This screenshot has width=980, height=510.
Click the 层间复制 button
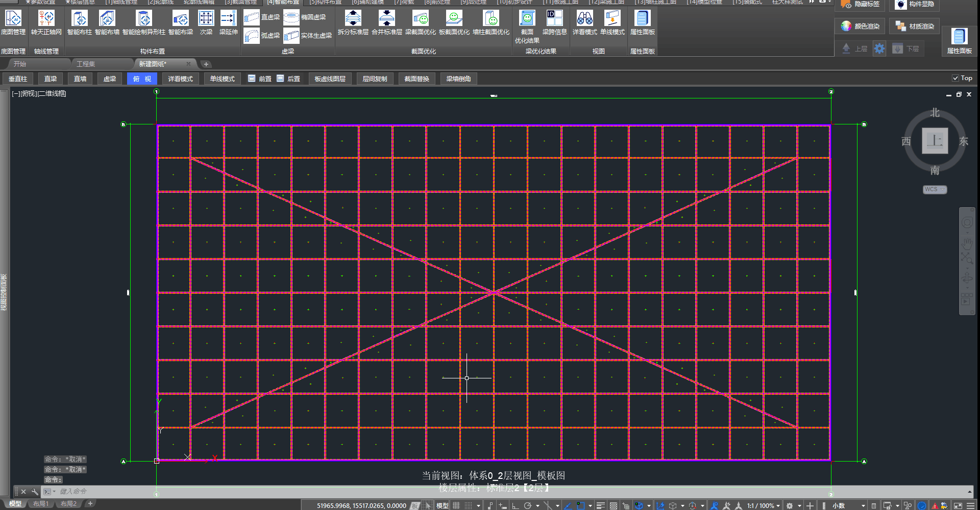(375, 79)
